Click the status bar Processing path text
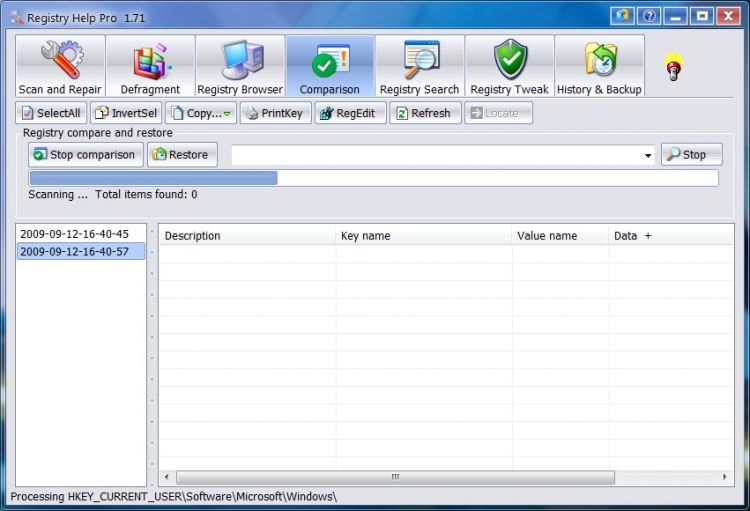Viewport: 750px width, 511px height. coord(174,497)
